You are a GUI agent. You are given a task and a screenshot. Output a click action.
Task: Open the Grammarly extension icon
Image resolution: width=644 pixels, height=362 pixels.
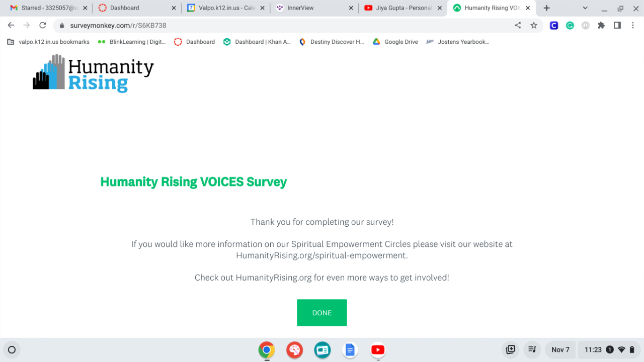(570, 25)
